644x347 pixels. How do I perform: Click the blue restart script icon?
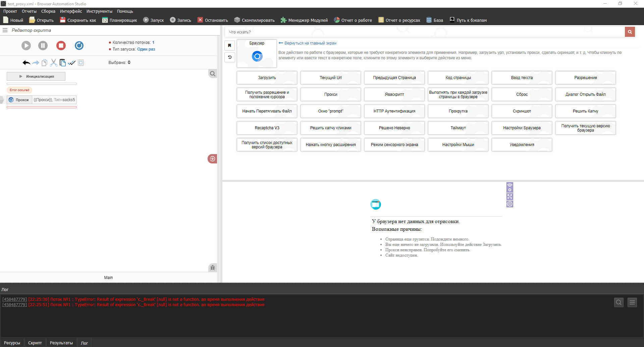click(x=79, y=46)
